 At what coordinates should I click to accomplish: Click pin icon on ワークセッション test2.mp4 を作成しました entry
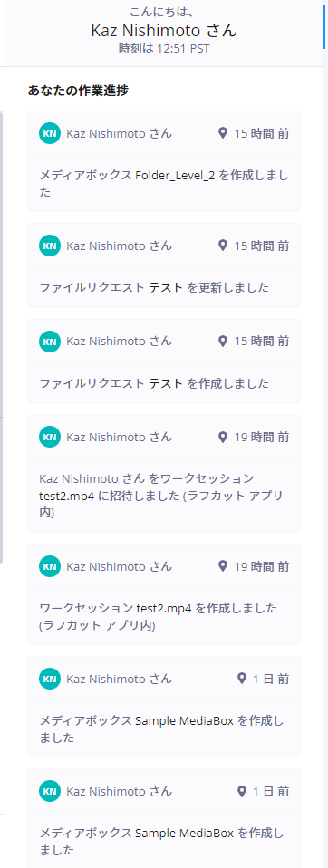pyautogui.click(x=223, y=566)
